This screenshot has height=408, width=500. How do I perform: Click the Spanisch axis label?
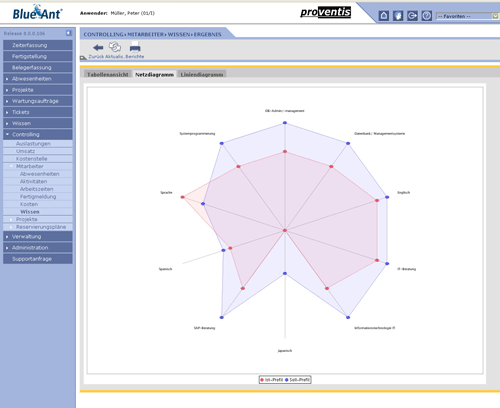point(165,269)
